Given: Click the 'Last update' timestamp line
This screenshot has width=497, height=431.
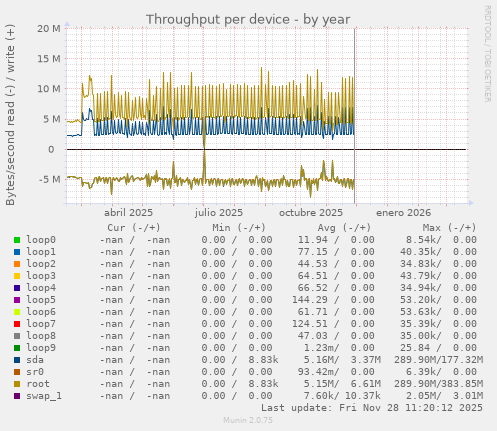Looking at the screenshot, I should (x=372, y=408).
